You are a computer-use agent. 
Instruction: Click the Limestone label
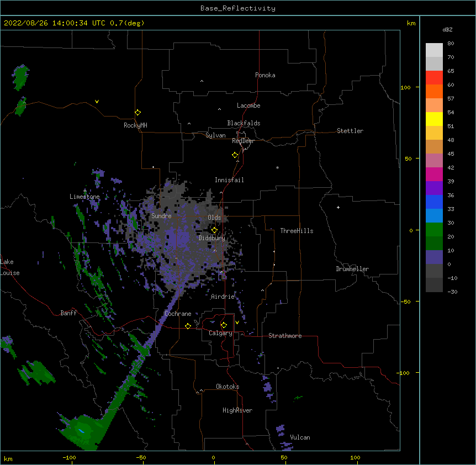coord(84,197)
